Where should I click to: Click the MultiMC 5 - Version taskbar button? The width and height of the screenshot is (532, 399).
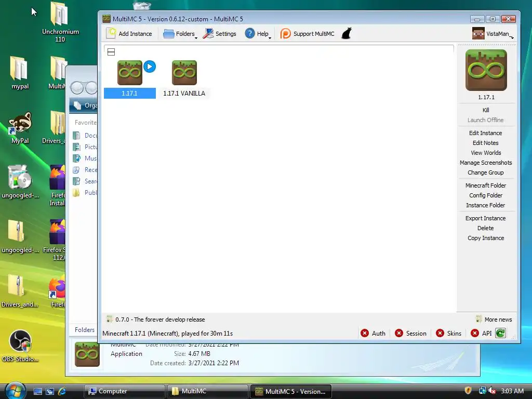pos(291,391)
